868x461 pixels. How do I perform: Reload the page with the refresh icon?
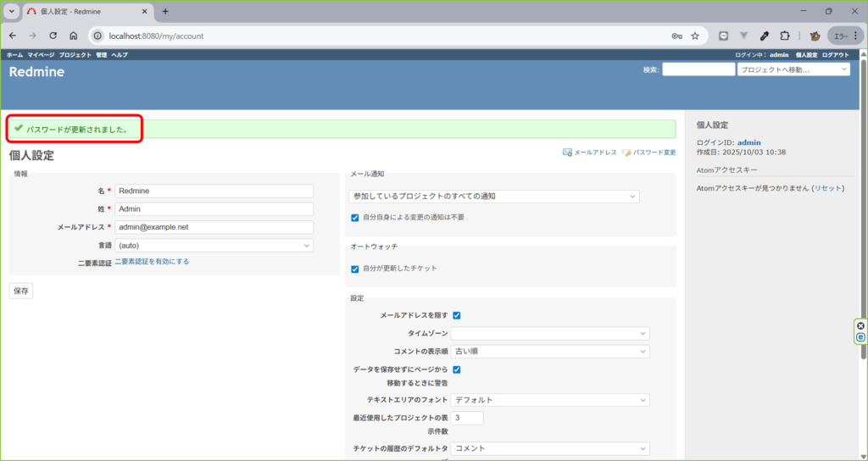[x=53, y=36]
